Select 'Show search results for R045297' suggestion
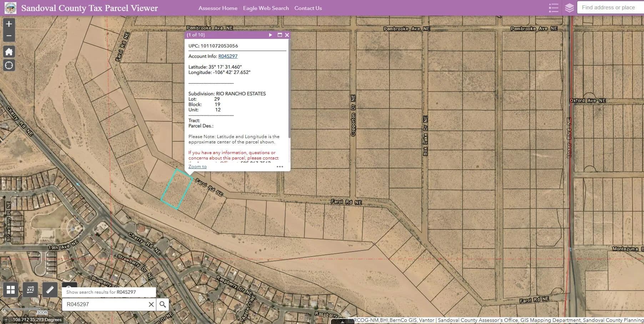The width and height of the screenshot is (644, 324). click(109, 292)
